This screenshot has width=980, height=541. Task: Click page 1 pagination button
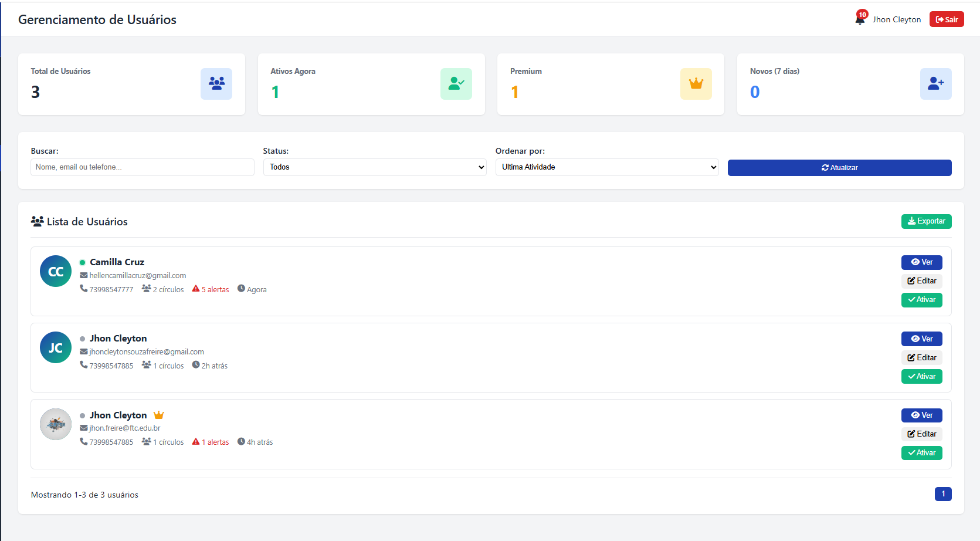coord(942,494)
